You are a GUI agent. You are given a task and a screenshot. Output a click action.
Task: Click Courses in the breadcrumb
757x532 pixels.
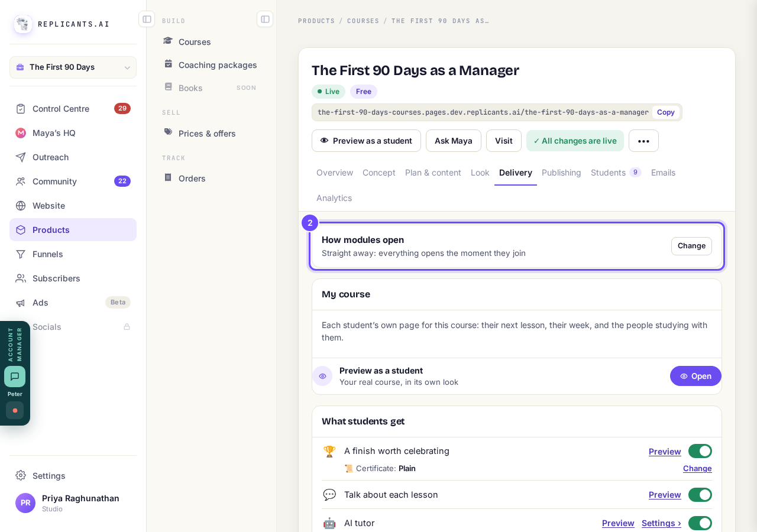coord(363,21)
